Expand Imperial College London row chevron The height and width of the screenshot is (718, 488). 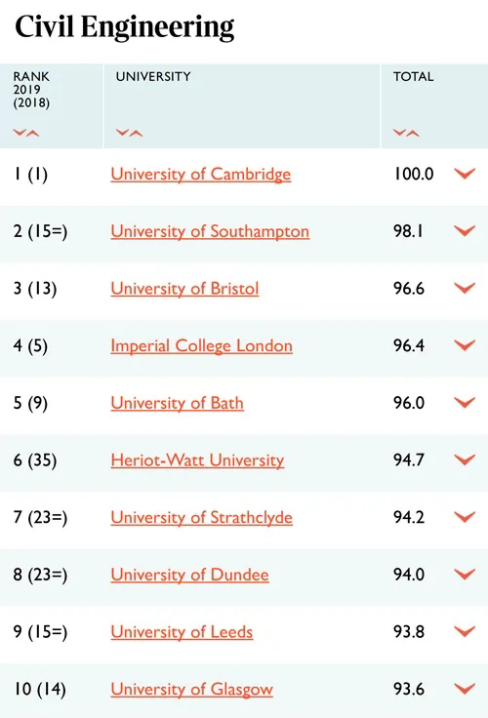465,345
